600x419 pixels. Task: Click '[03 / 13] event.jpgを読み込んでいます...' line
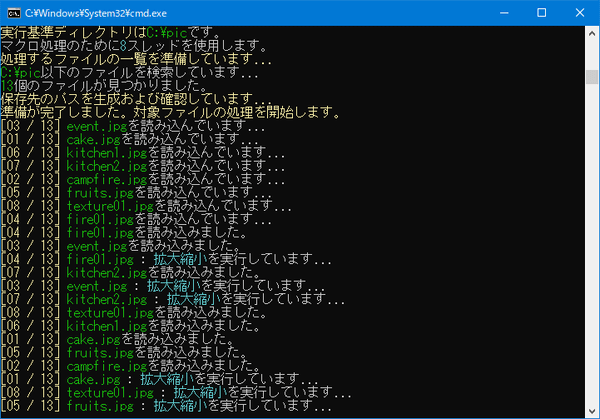pos(133,126)
